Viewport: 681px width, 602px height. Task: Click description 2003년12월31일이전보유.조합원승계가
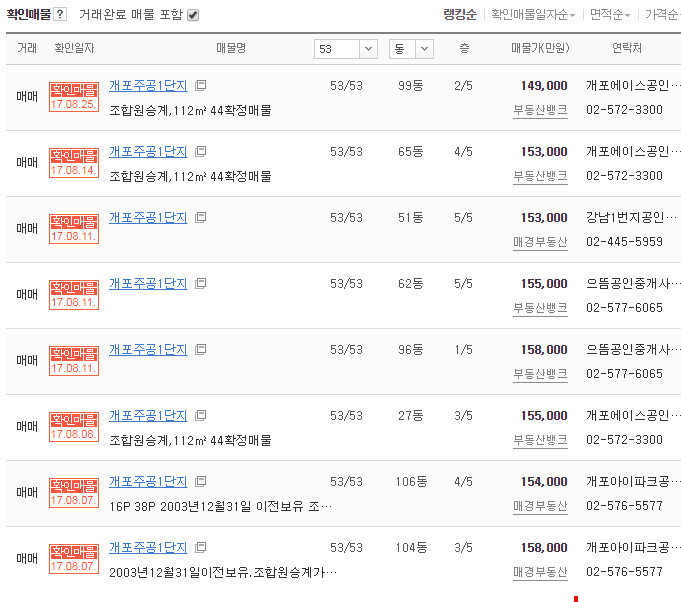(x=223, y=572)
